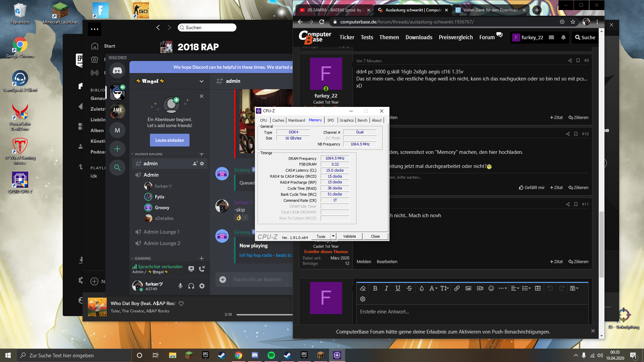The height and width of the screenshot is (362, 644).
Task: Open Discord user settings gear
Action: pos(202,286)
